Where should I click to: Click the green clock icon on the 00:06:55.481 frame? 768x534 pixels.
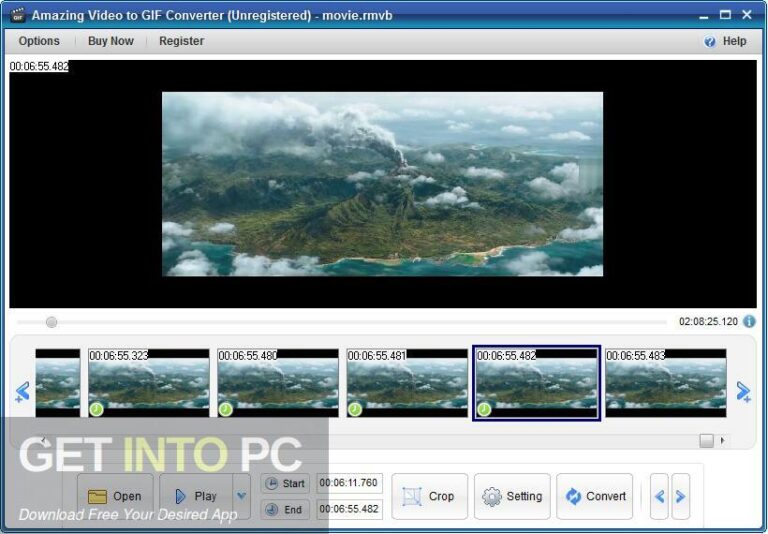coord(355,409)
